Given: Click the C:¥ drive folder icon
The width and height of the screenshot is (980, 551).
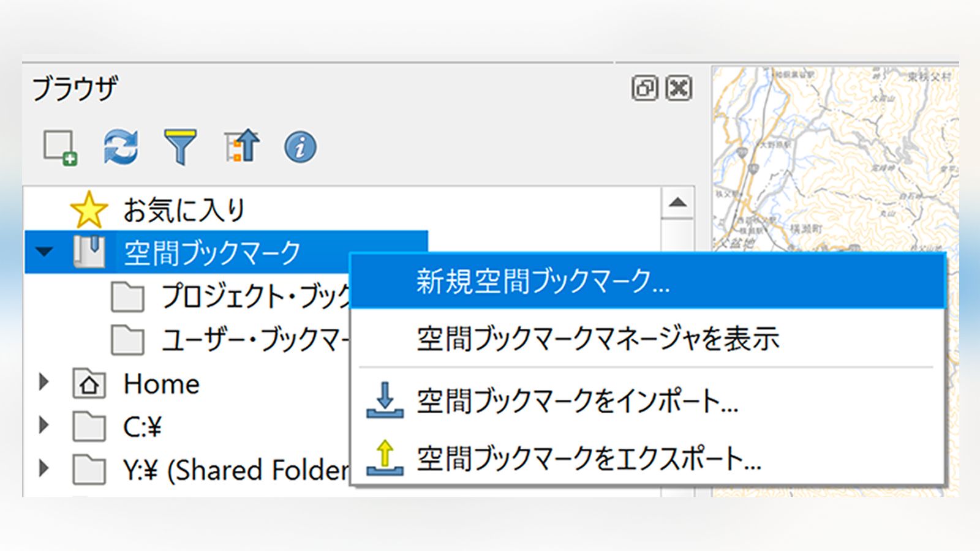Looking at the screenshot, I should tap(89, 426).
